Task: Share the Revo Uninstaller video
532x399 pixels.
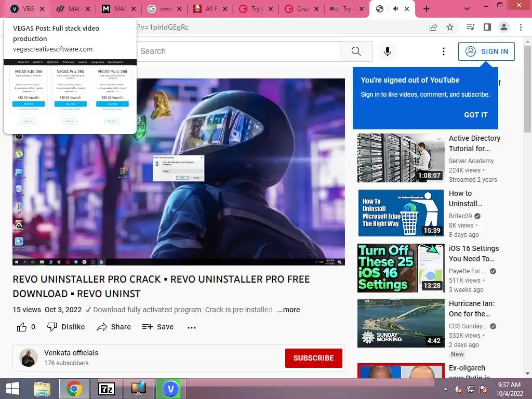Action: (114, 327)
